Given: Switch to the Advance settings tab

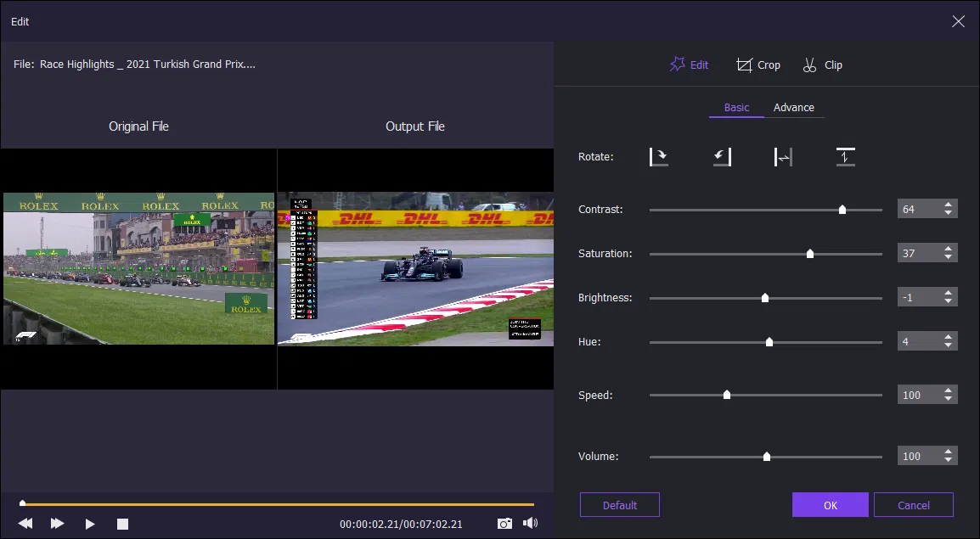Looking at the screenshot, I should 794,108.
